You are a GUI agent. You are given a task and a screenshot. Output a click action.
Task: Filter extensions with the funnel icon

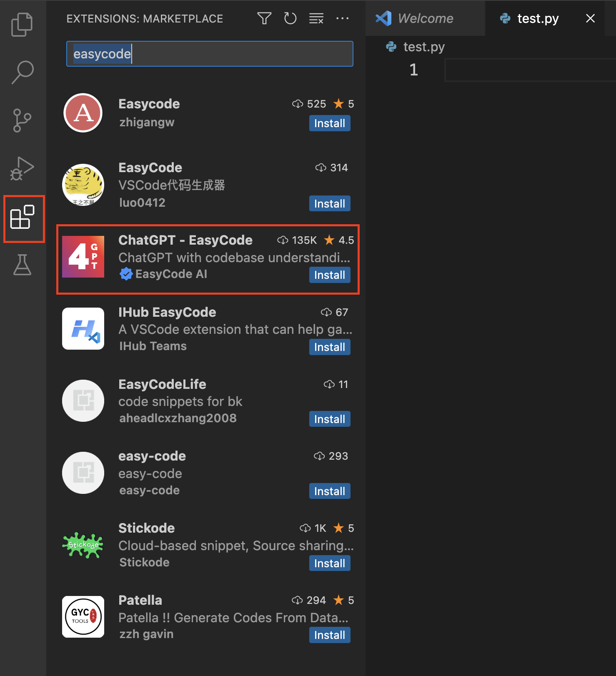[264, 18]
